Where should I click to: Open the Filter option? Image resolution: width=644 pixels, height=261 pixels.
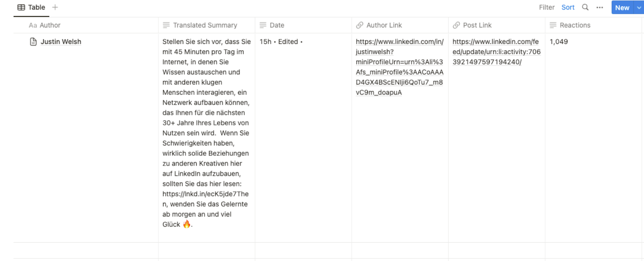click(x=546, y=7)
